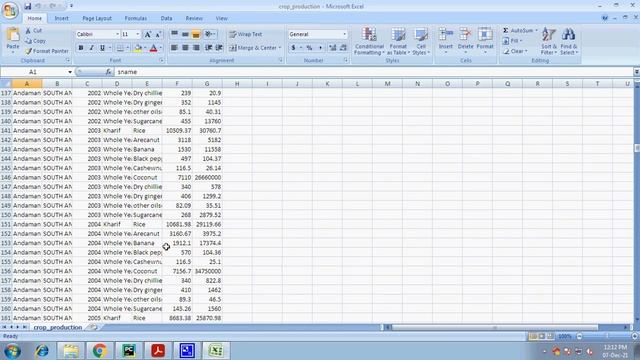Apply accounting dollar format
This screenshot has width=640, height=360.
pyautogui.click(x=293, y=48)
